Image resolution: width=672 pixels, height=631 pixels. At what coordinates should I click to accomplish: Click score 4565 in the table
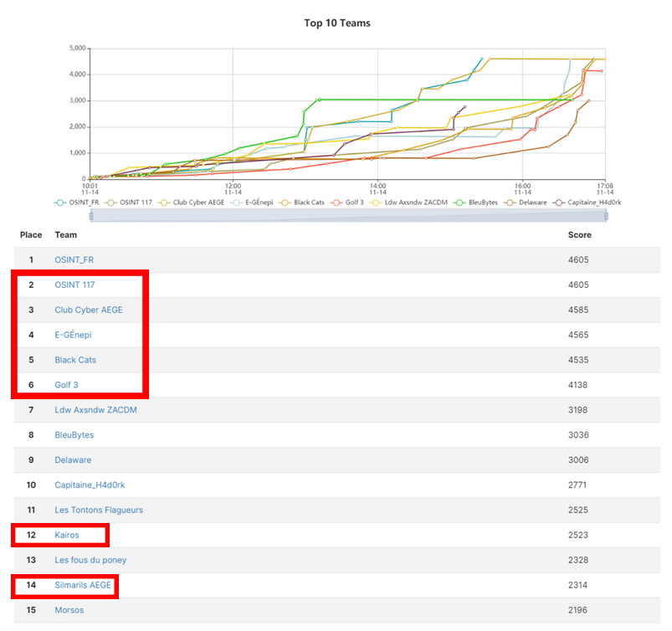click(578, 335)
